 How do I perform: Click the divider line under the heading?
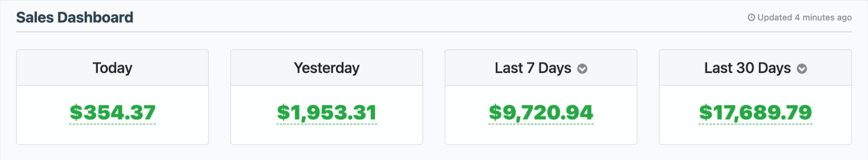click(x=434, y=32)
